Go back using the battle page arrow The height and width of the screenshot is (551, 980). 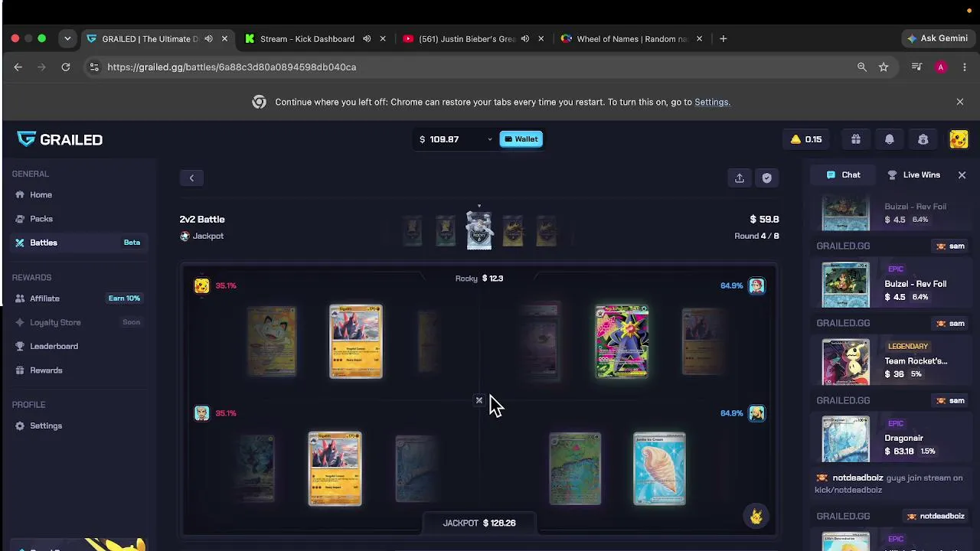(191, 178)
